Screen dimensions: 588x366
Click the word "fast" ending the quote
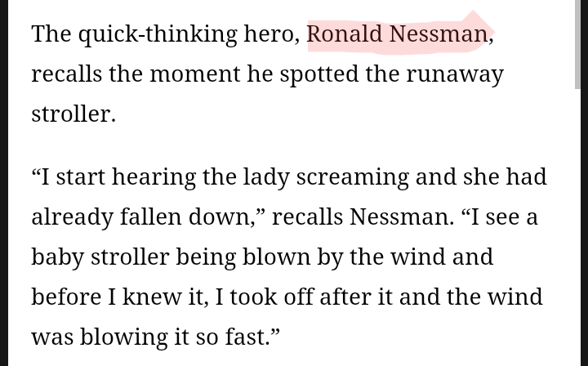pyautogui.click(x=247, y=337)
